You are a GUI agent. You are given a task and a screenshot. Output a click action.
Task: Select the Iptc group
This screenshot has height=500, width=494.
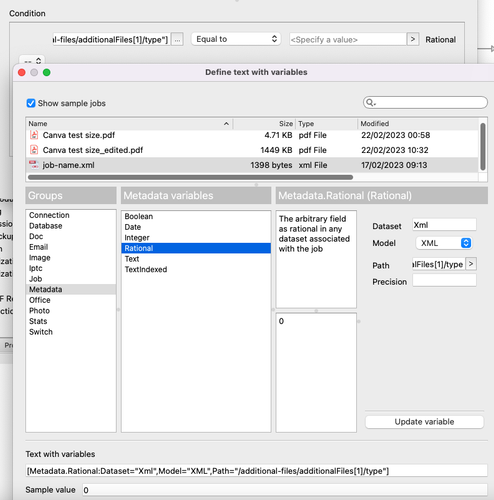[x=71, y=268]
